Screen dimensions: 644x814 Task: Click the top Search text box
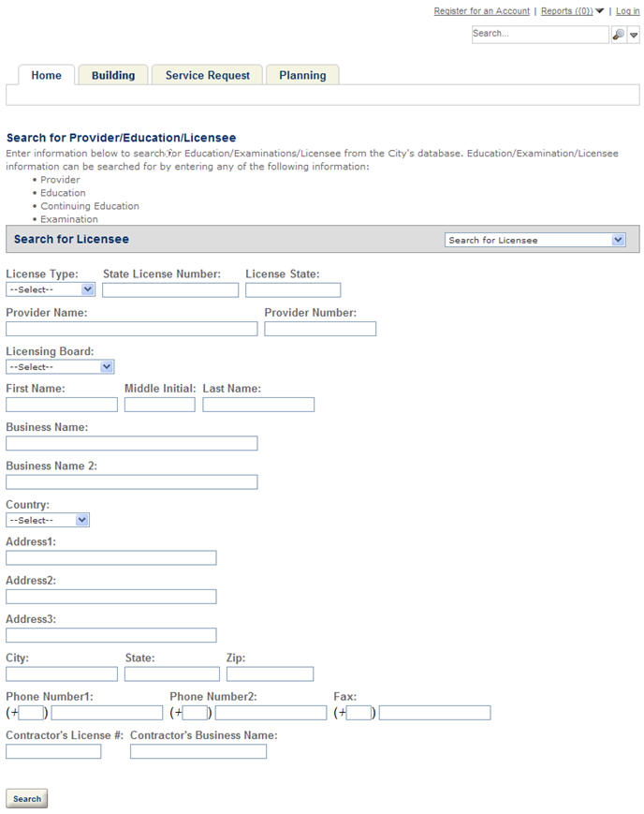539,35
